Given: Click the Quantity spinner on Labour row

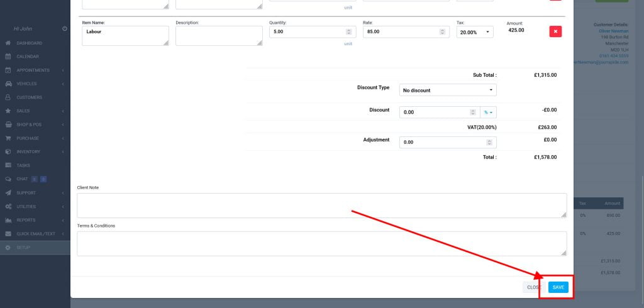Looking at the screenshot, I should (349, 32).
